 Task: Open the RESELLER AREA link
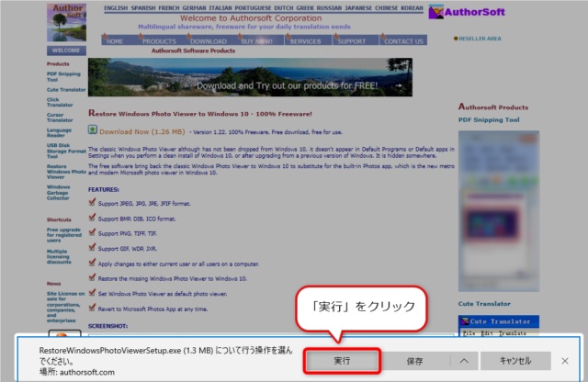[480, 39]
